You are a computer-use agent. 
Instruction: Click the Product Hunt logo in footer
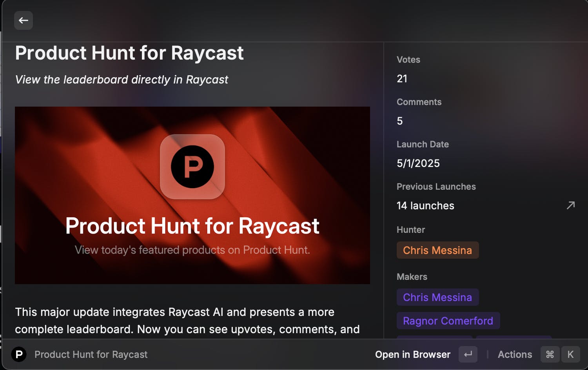tap(19, 354)
